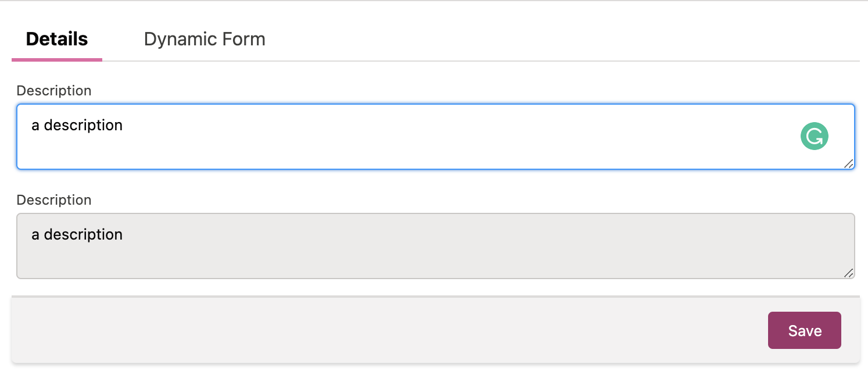Click the green Grammarly icon

point(814,136)
